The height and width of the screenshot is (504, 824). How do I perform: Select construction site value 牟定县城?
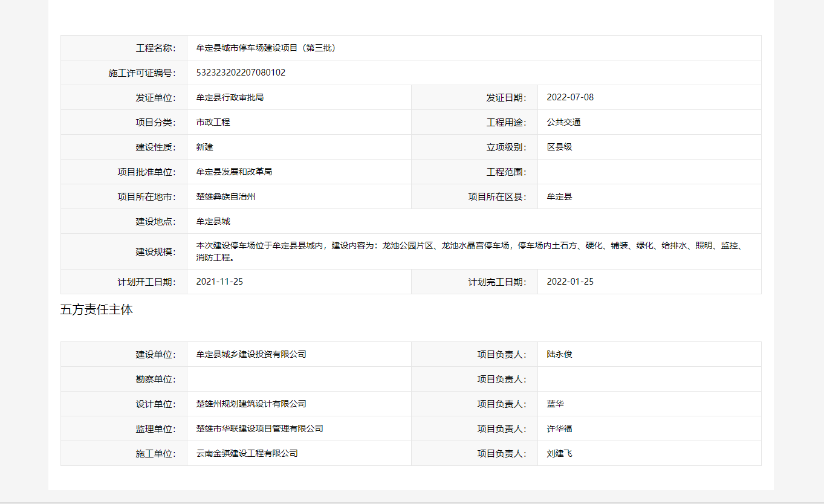pyautogui.click(x=213, y=221)
